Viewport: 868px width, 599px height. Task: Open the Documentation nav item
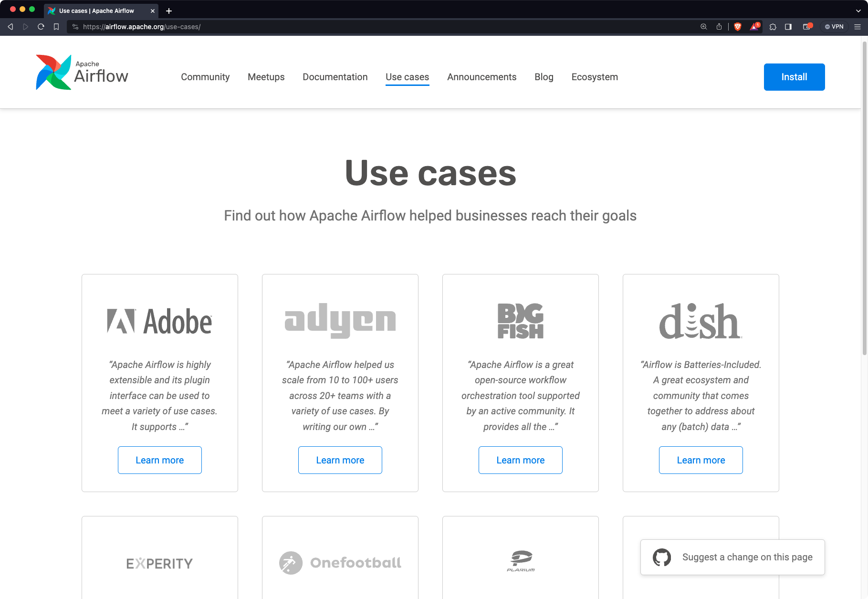[x=335, y=77]
